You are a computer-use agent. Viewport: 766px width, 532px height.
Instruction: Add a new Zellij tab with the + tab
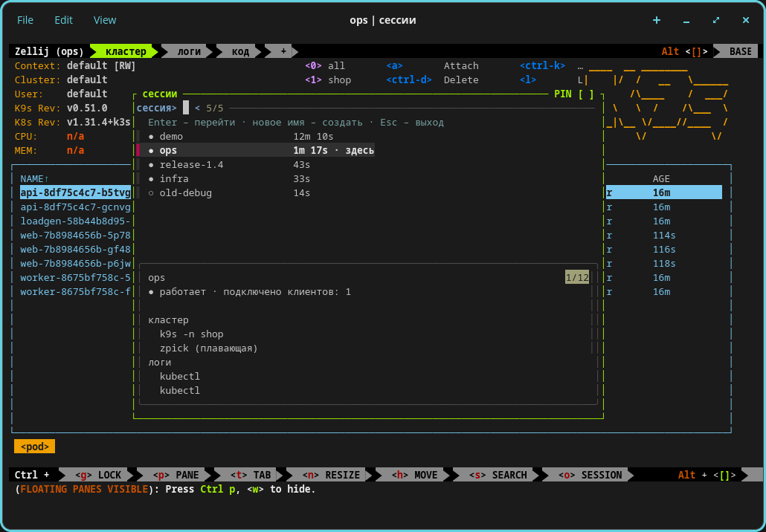283,51
